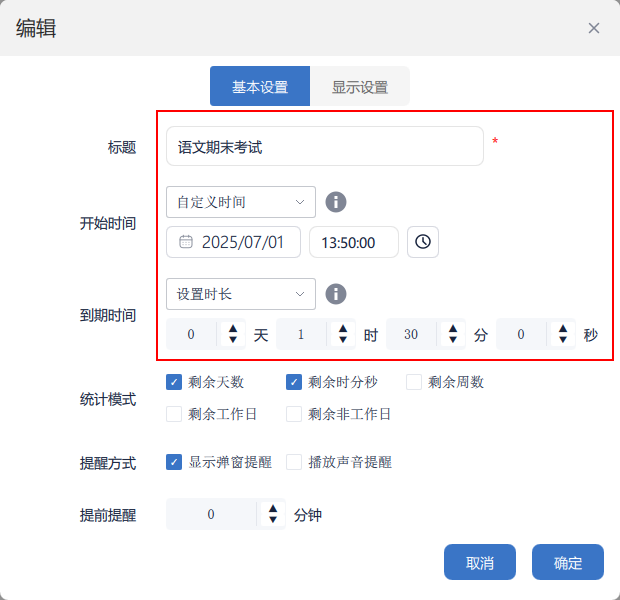The width and height of the screenshot is (620, 600).
Task: Enable the 剩余周数 checkbox
Action: tap(414, 382)
